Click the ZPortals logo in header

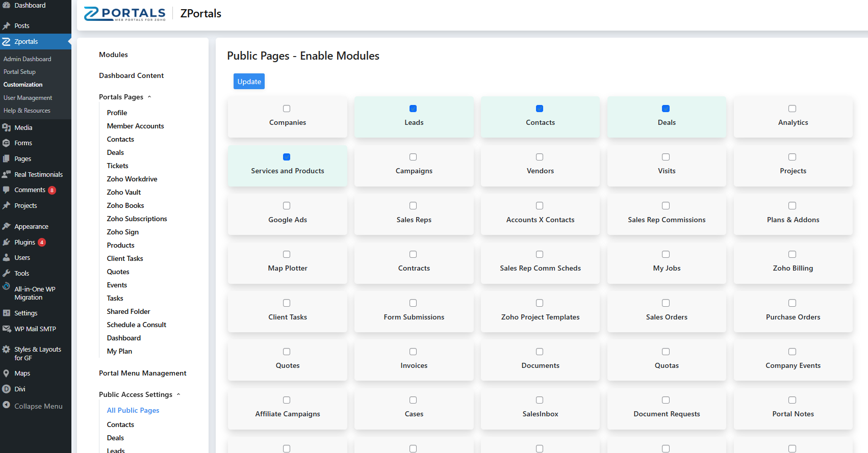(125, 14)
